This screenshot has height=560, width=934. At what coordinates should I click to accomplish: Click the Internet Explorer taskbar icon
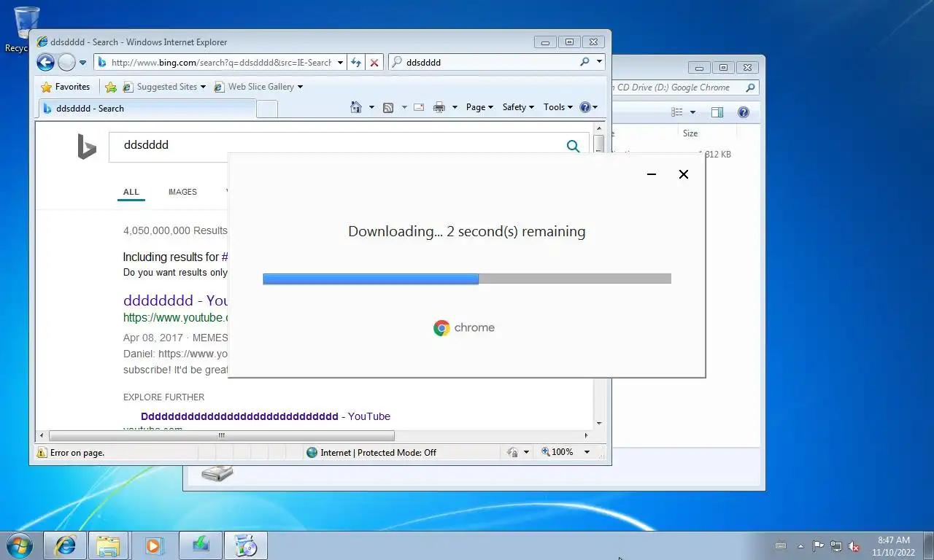[x=65, y=545]
